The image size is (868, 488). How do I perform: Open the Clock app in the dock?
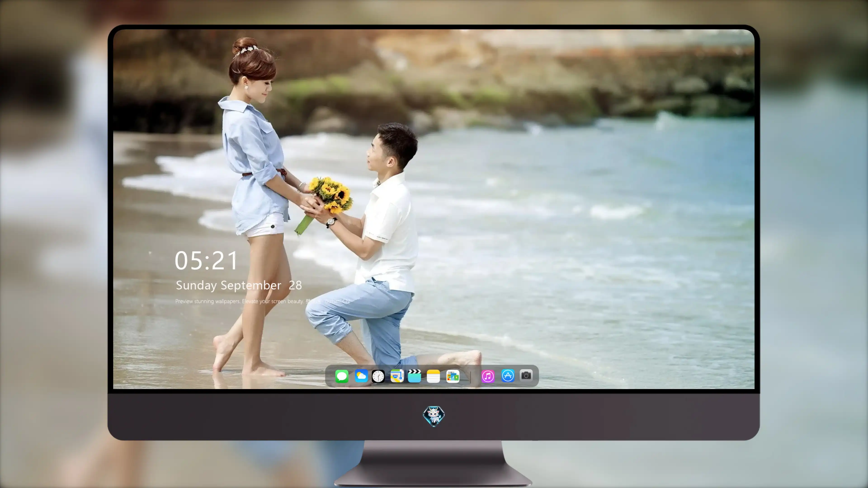click(378, 376)
